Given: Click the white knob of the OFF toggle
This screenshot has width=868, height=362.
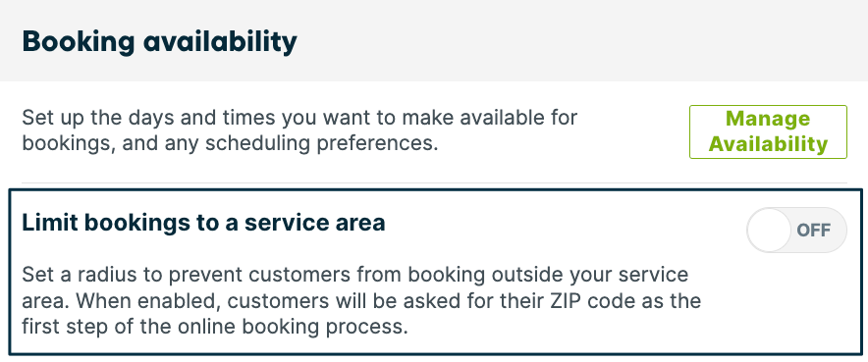Looking at the screenshot, I should pyautogui.click(x=769, y=230).
